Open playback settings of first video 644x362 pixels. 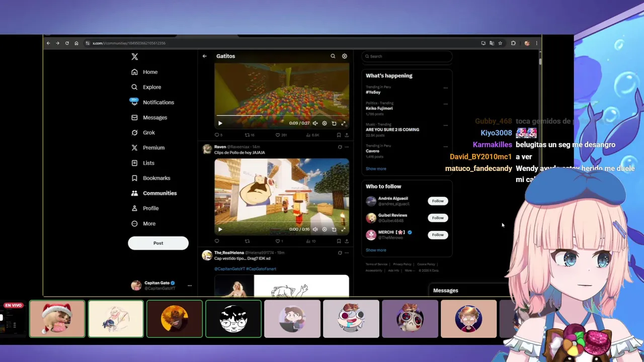click(x=325, y=123)
